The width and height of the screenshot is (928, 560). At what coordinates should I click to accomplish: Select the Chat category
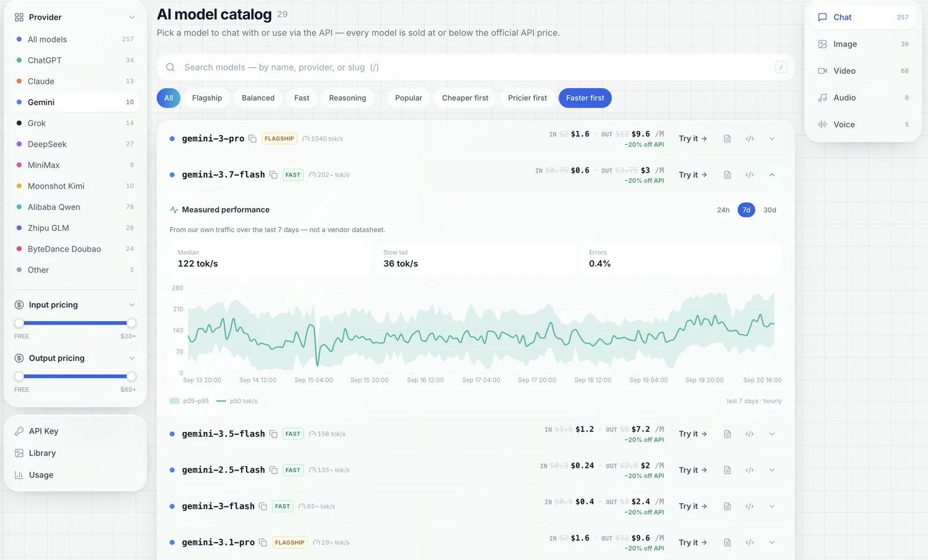pyautogui.click(x=863, y=17)
